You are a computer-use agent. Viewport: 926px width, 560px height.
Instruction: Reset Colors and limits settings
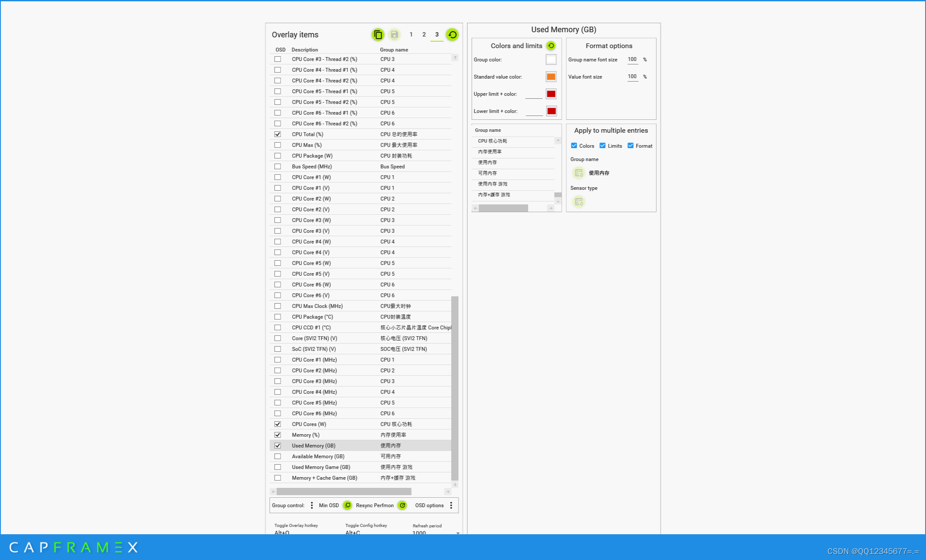(x=551, y=46)
